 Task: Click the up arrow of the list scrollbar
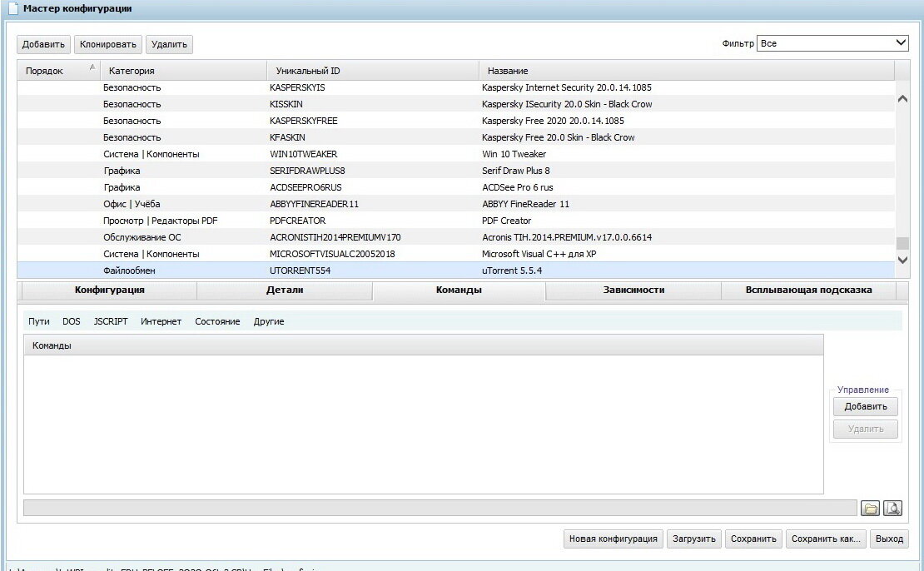point(902,99)
